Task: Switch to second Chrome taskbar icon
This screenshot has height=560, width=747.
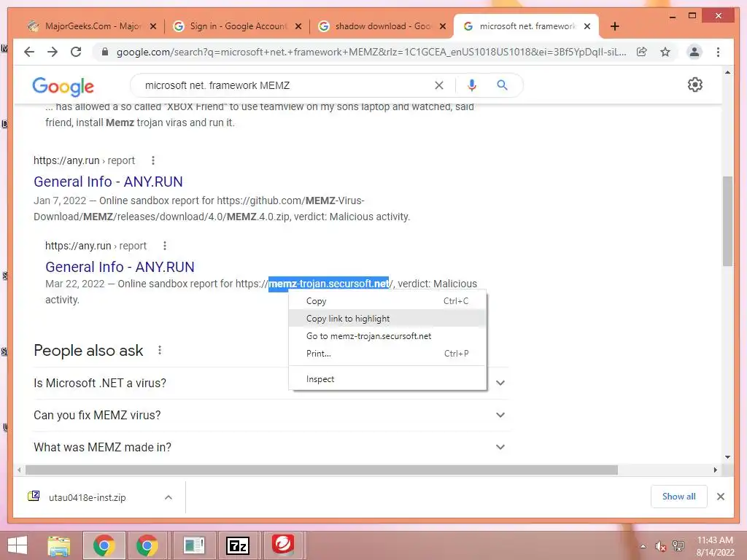Action: 147,545
